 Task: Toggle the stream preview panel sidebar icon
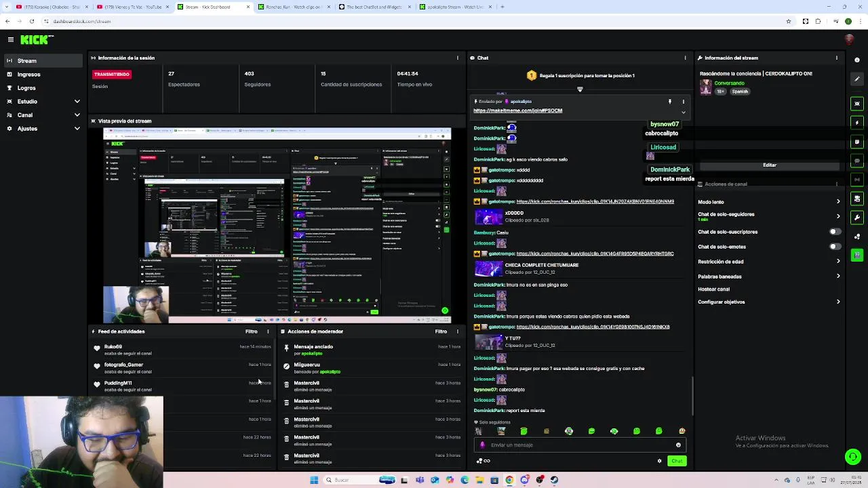(857, 104)
